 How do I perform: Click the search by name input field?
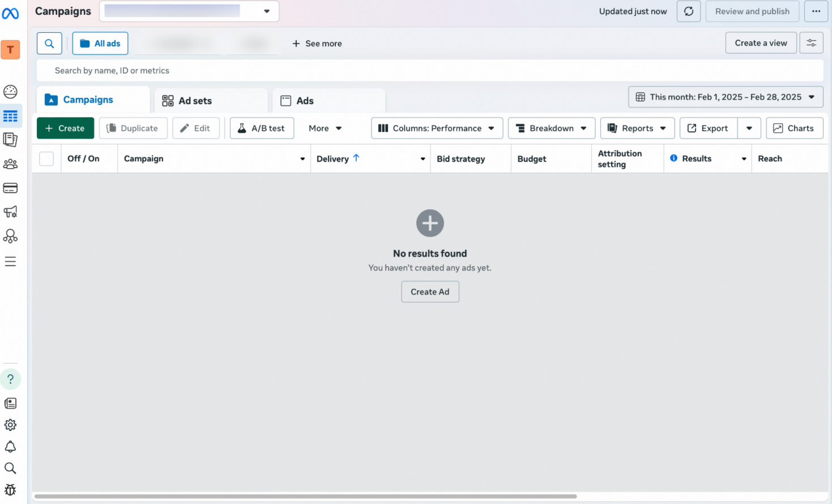(430, 71)
